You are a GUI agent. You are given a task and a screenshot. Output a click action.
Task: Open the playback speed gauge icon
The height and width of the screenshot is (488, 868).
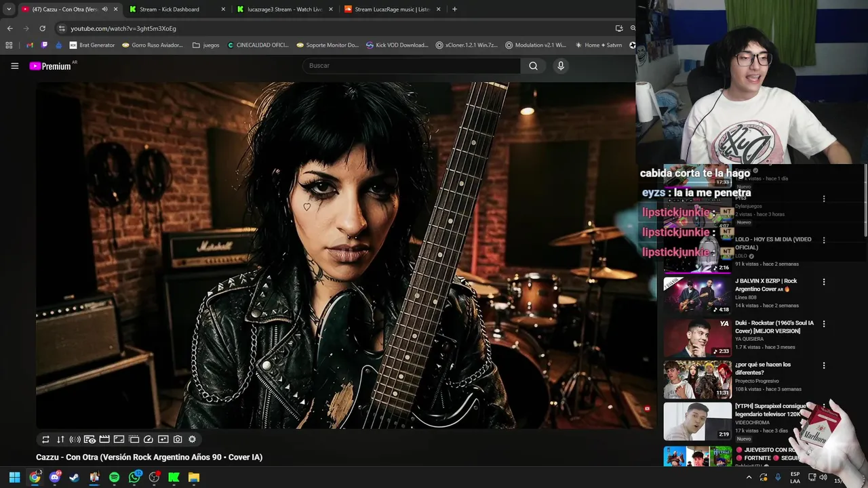(x=149, y=439)
